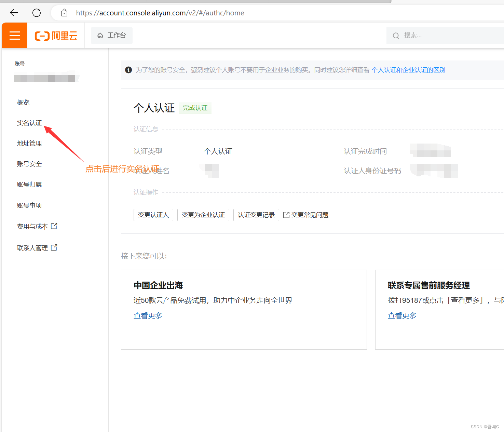Click 查看更多 under 联系专属售前服务经理
This screenshot has width=504, height=432.
click(402, 315)
